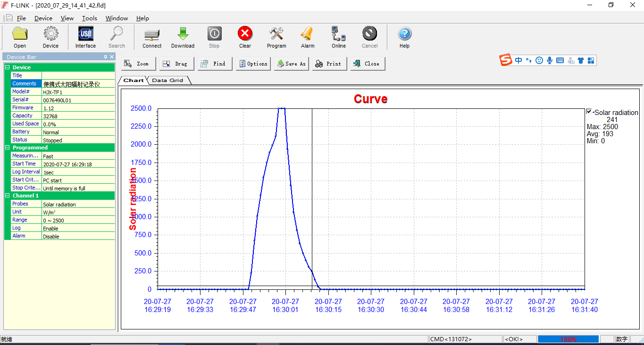Download data with green arrow icon
644x345 pixels.
pos(183,34)
